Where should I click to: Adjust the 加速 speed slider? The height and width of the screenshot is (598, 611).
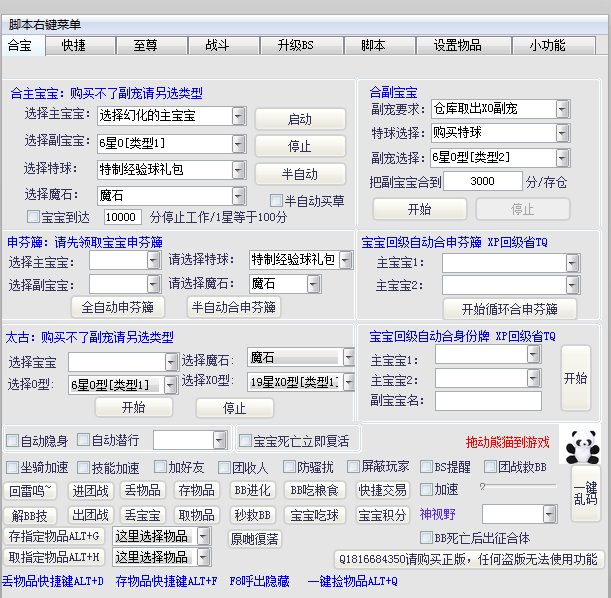[x=519, y=486]
